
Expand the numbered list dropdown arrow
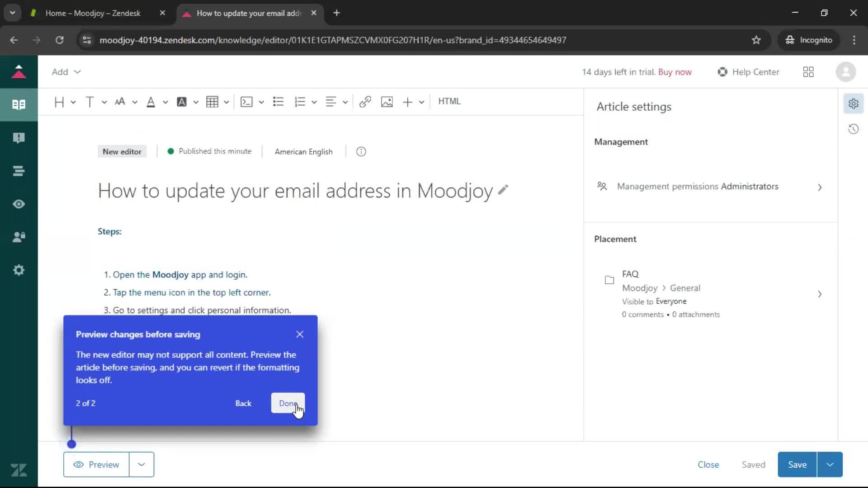[x=314, y=103]
